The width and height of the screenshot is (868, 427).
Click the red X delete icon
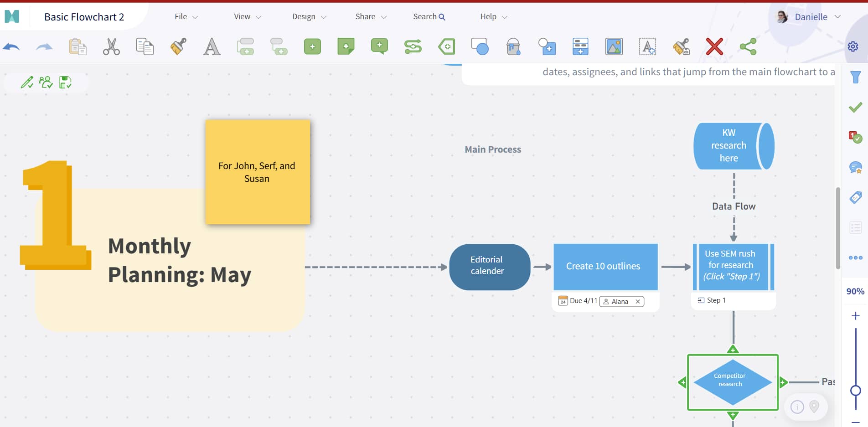pyautogui.click(x=714, y=46)
